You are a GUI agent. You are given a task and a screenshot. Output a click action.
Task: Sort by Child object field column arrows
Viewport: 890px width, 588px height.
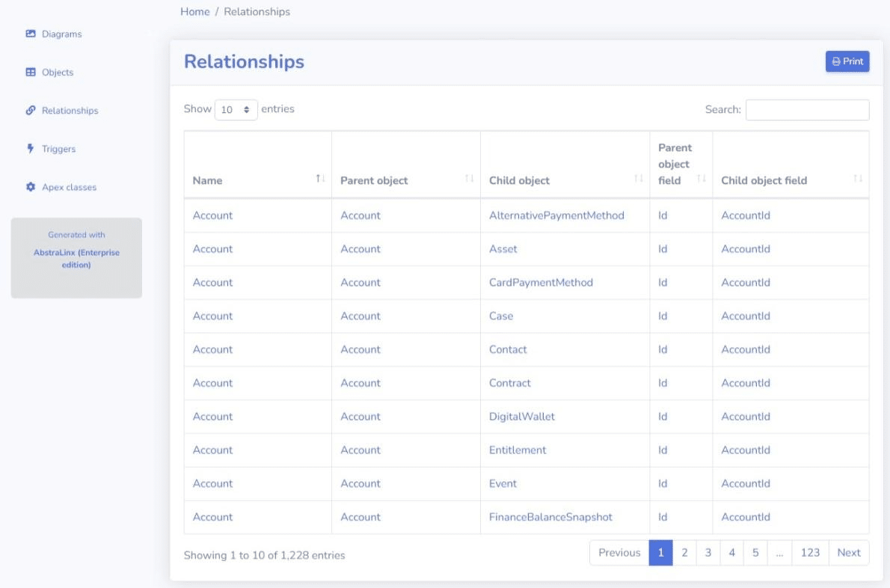pos(857,178)
